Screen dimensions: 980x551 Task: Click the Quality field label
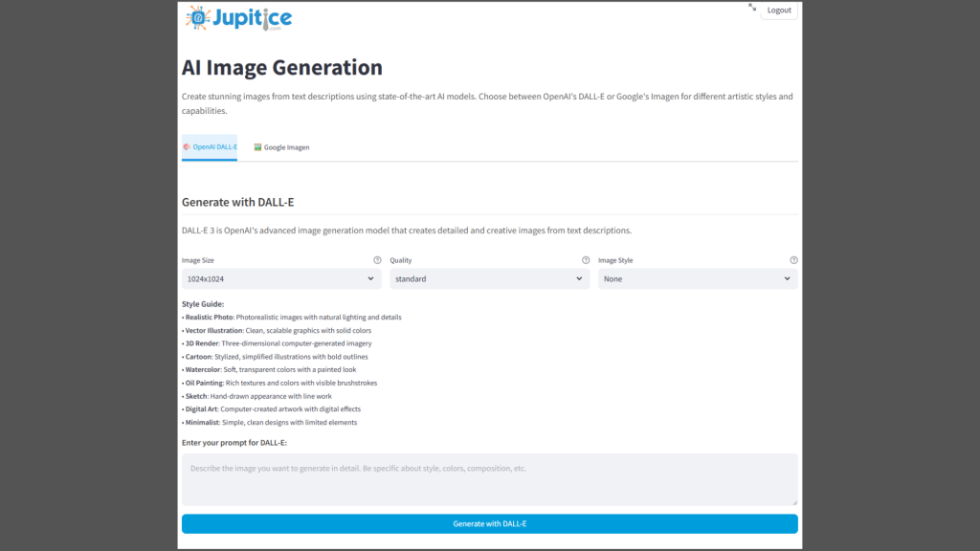pos(401,260)
